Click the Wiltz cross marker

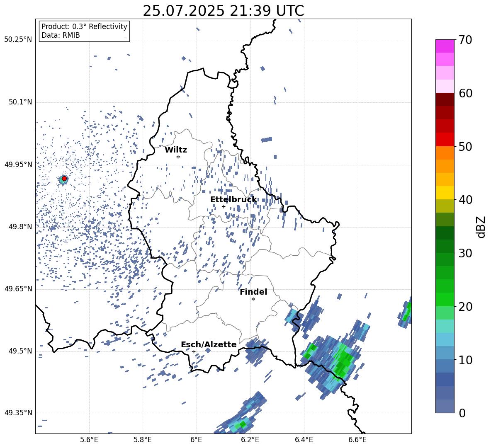(x=178, y=157)
